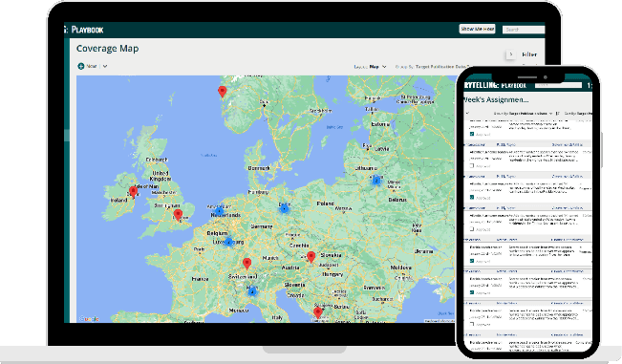Click the Germany label on the map
Image resolution: width=622 pixels, height=364 pixels.
click(262, 226)
